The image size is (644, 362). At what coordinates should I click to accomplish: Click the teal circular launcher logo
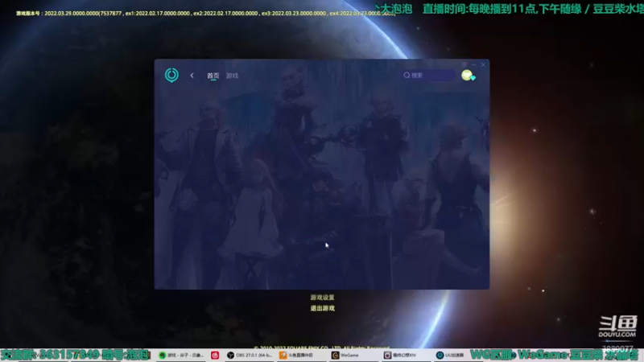[x=171, y=75]
